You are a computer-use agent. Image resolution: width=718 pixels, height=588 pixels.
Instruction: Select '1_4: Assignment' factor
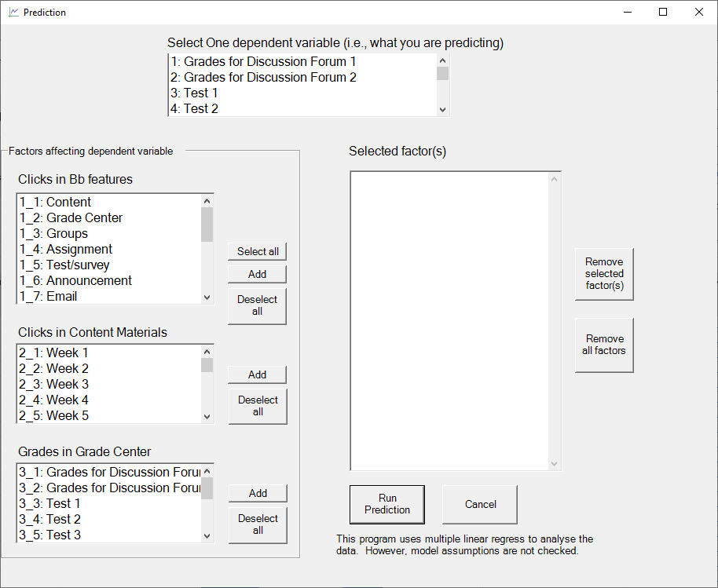[x=109, y=249]
